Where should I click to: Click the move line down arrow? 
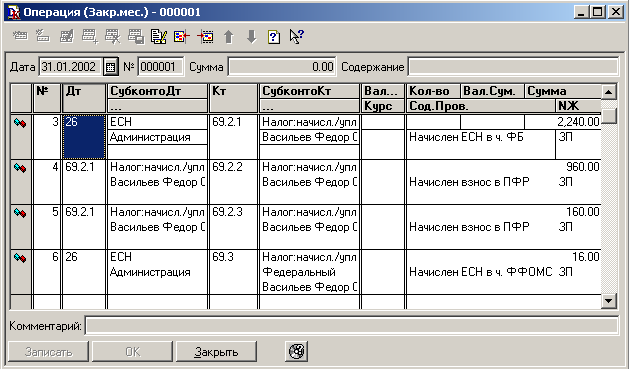click(252, 36)
